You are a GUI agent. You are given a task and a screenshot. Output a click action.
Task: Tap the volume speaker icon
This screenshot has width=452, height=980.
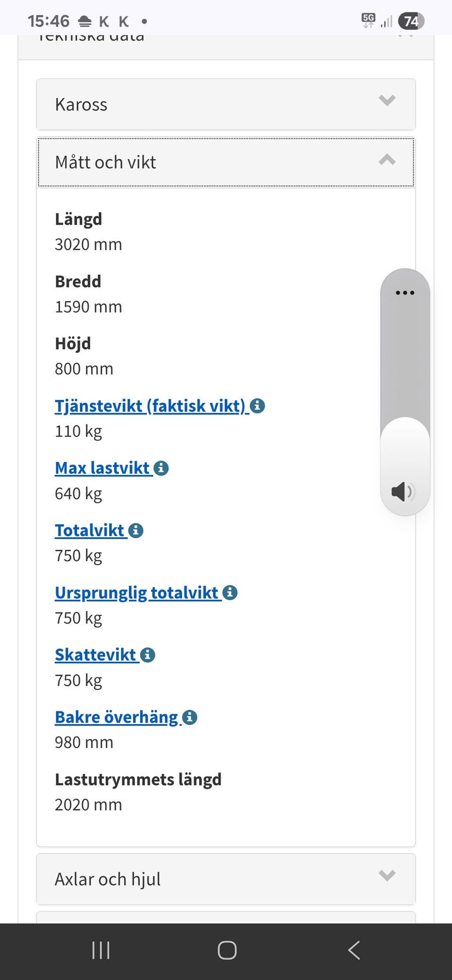[x=404, y=491]
